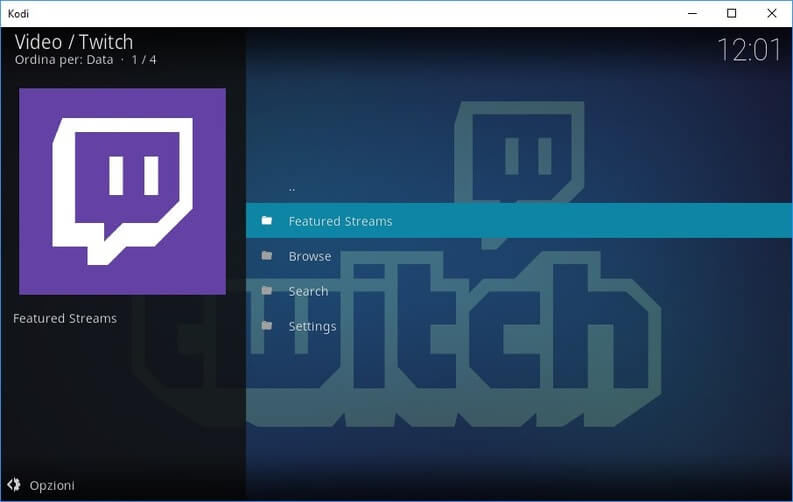
Task: Click the folder icon beside Featured Streams
Action: tap(267, 220)
